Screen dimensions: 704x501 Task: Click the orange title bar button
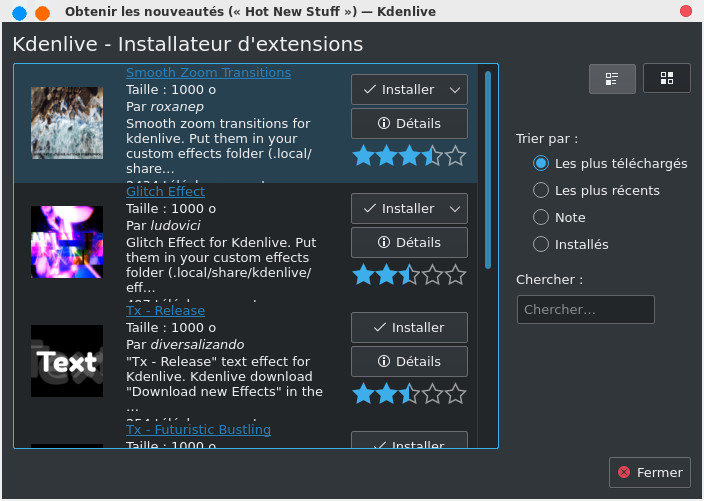(x=43, y=13)
